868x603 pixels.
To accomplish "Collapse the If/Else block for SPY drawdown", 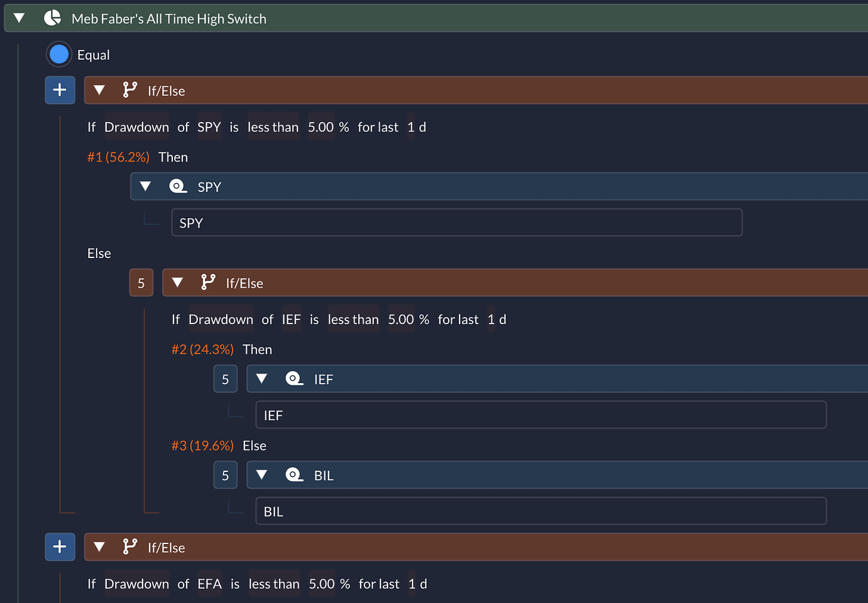I will [100, 91].
